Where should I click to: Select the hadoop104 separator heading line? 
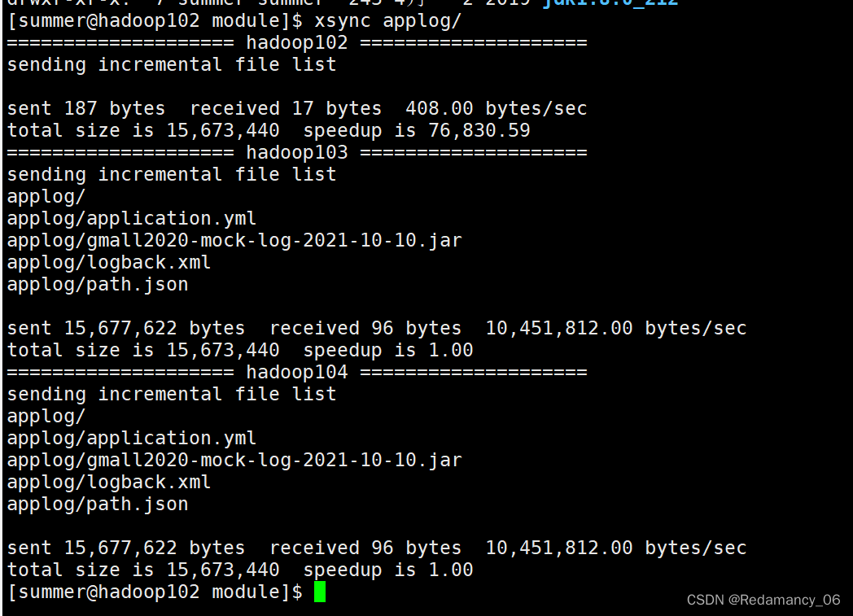[297, 373]
